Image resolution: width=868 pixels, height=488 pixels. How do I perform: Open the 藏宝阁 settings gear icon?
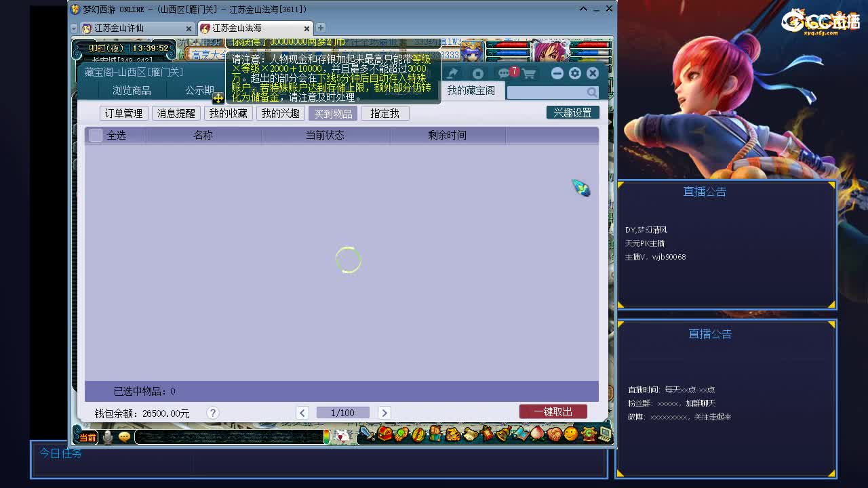tap(575, 73)
